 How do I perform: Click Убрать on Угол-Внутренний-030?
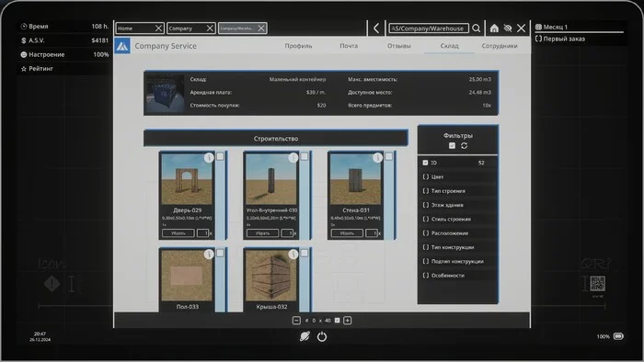click(262, 232)
